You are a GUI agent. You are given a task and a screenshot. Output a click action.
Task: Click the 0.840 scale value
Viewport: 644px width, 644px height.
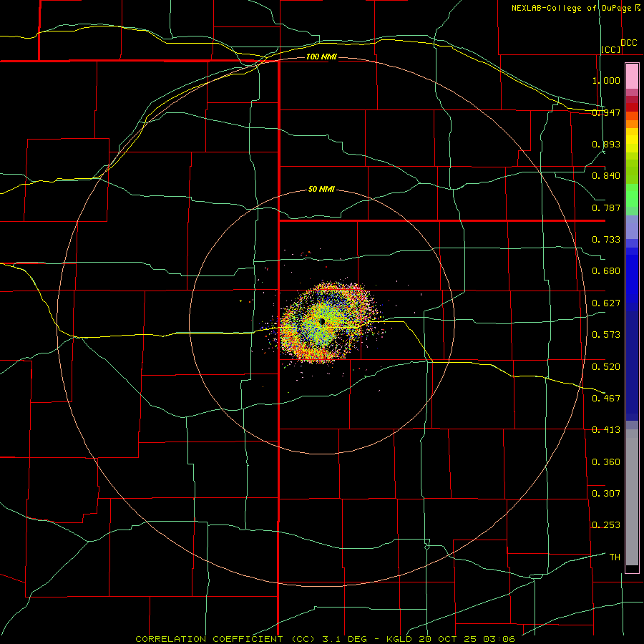click(x=606, y=176)
